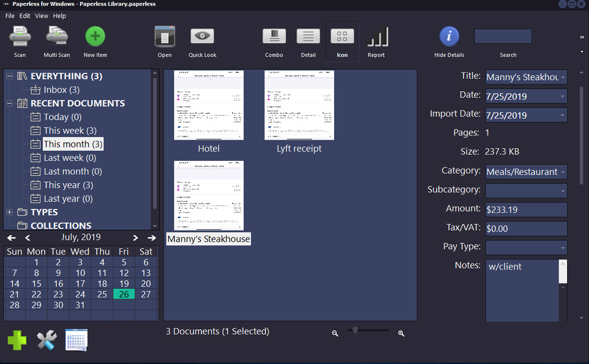Select Last month in Recent Documents
Image resolution: width=589 pixels, height=364 pixels.
tap(72, 172)
